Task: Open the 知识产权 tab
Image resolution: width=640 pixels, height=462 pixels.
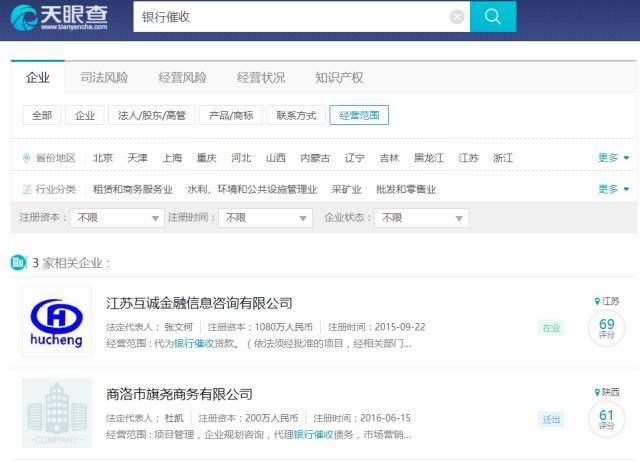Action: pos(339,78)
